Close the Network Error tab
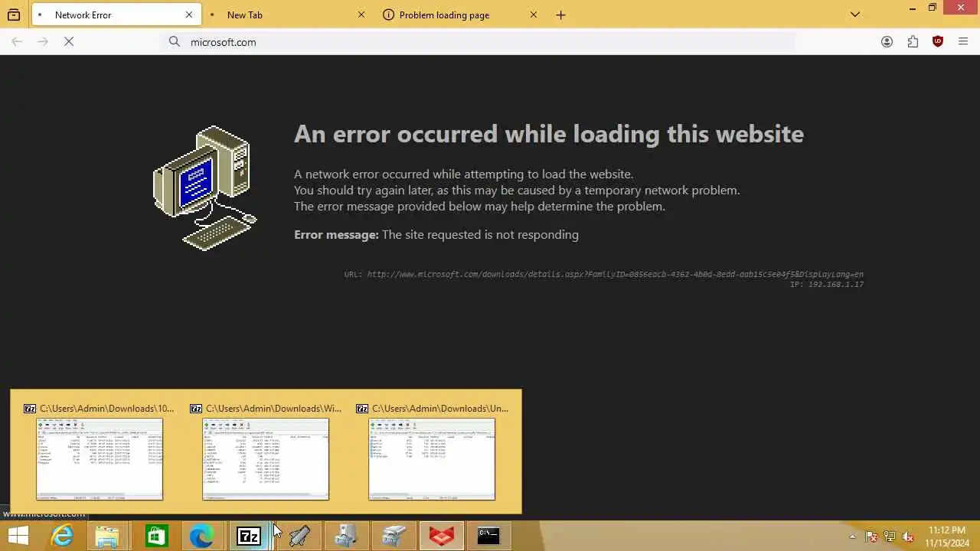Screen dimensions: 980x551 [x=189, y=15]
